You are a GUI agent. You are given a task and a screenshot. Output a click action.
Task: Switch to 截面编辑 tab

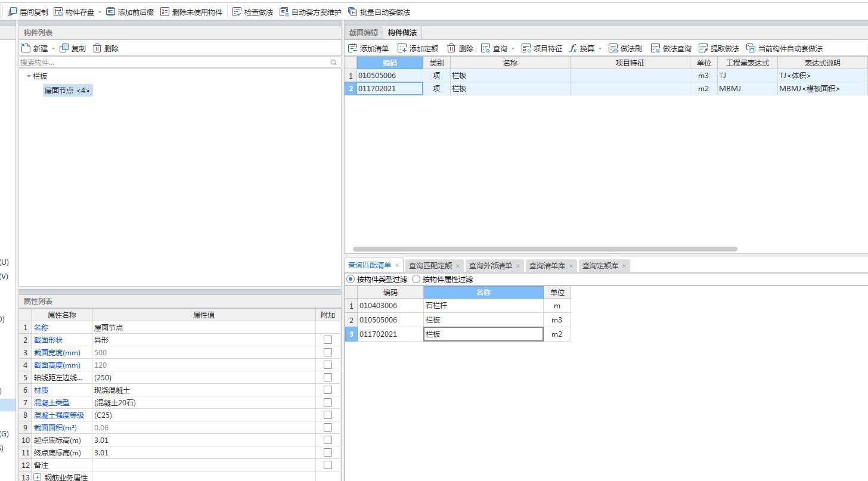[x=364, y=33]
